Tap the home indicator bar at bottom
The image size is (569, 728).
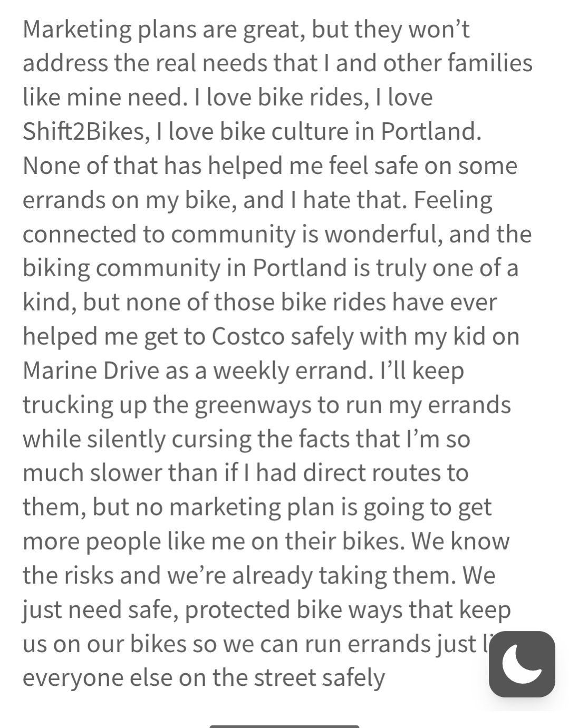coord(284,726)
